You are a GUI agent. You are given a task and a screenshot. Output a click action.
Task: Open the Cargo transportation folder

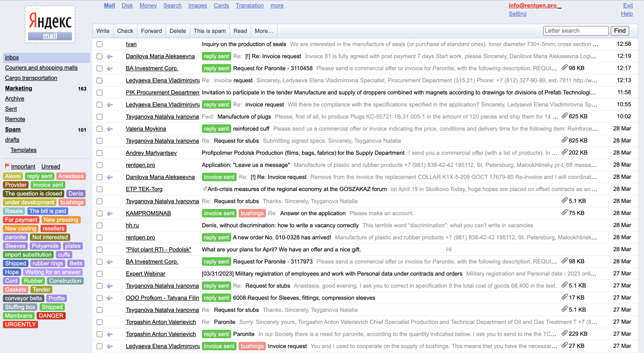tap(31, 78)
